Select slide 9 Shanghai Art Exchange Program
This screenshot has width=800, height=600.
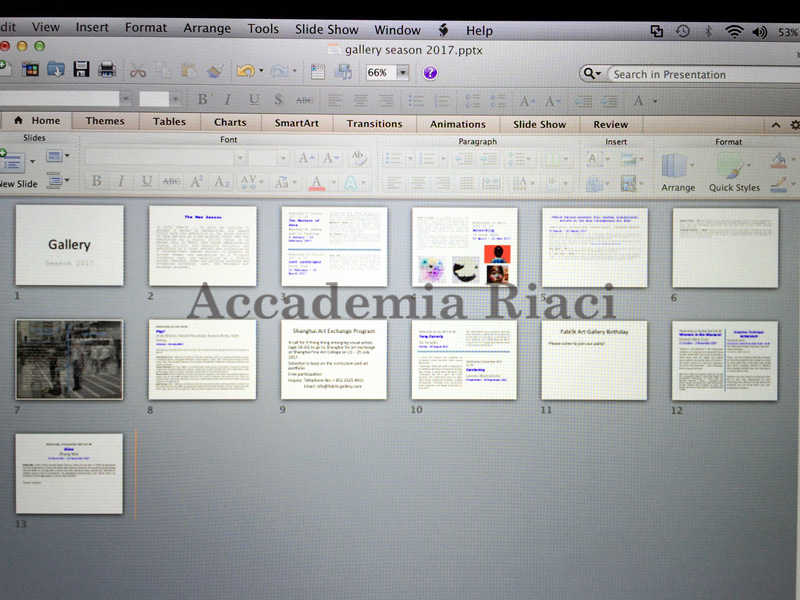coord(334,360)
